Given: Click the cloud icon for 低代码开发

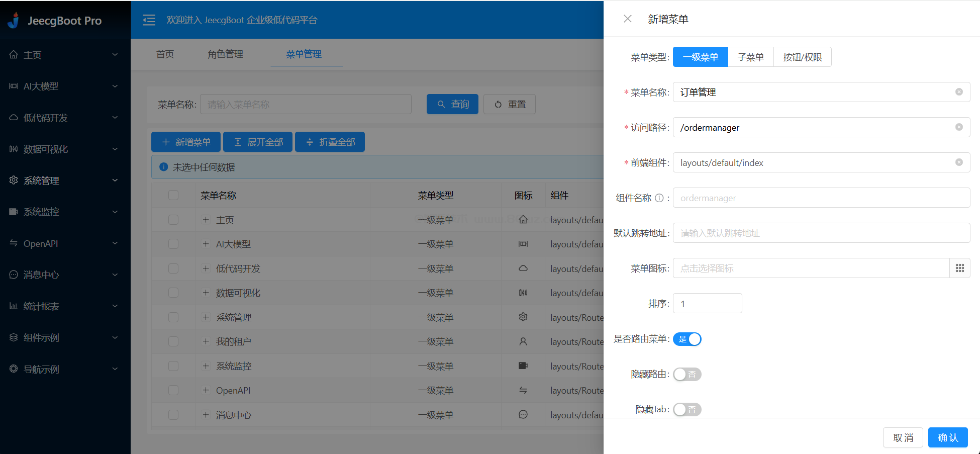Looking at the screenshot, I should tap(14, 118).
